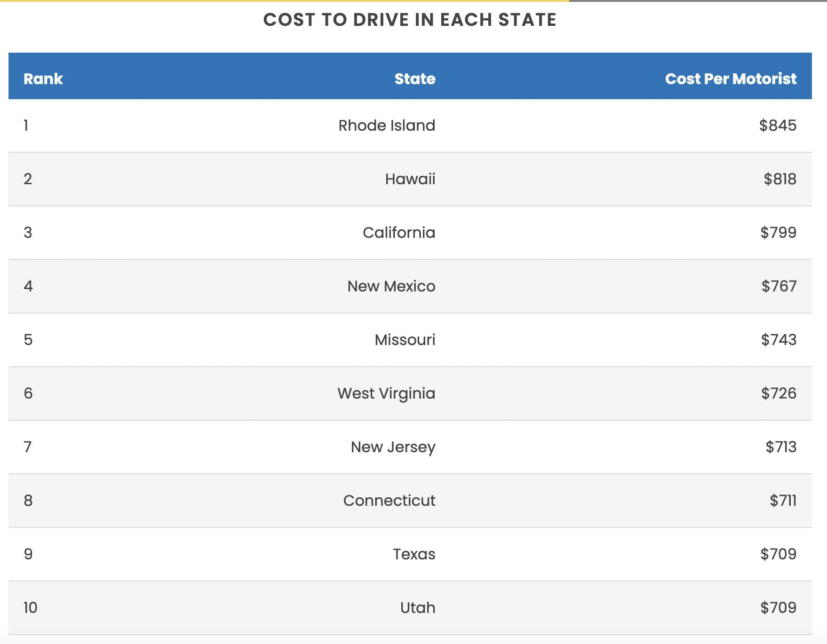This screenshot has width=827, height=644.
Task: Select the Missouri table cell
Action: (405, 340)
